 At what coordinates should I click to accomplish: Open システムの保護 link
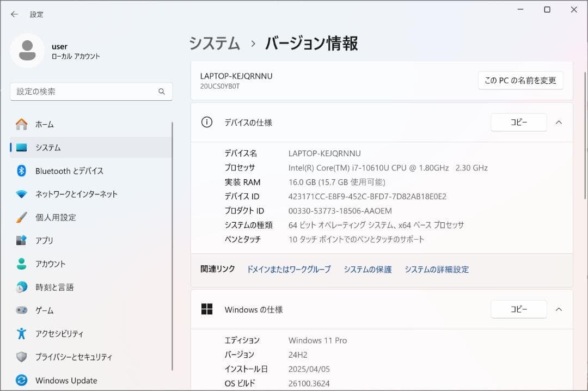click(367, 269)
